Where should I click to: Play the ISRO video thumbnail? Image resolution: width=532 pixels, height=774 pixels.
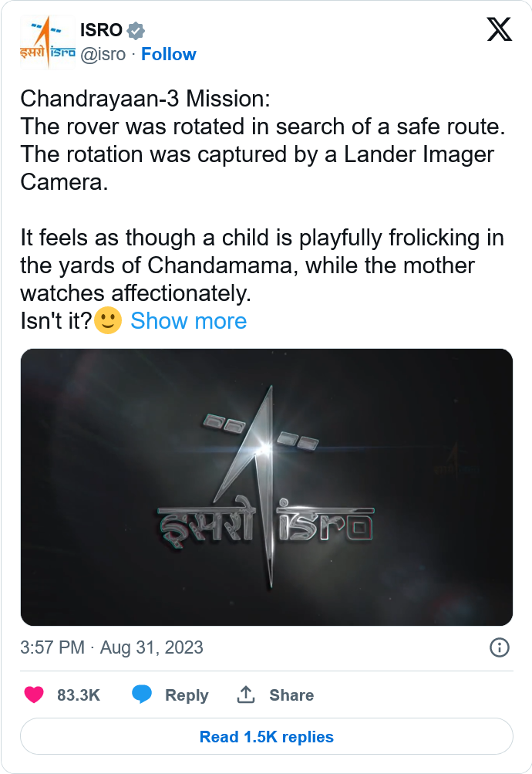(266, 487)
